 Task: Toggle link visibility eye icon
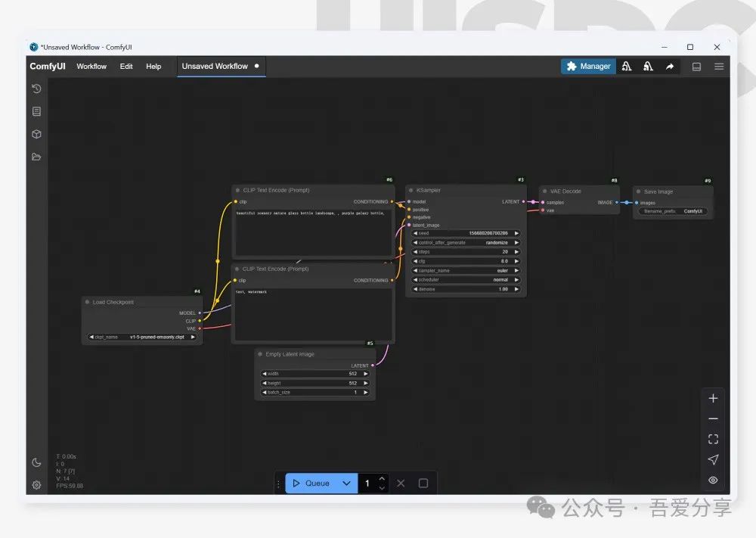tap(713, 480)
